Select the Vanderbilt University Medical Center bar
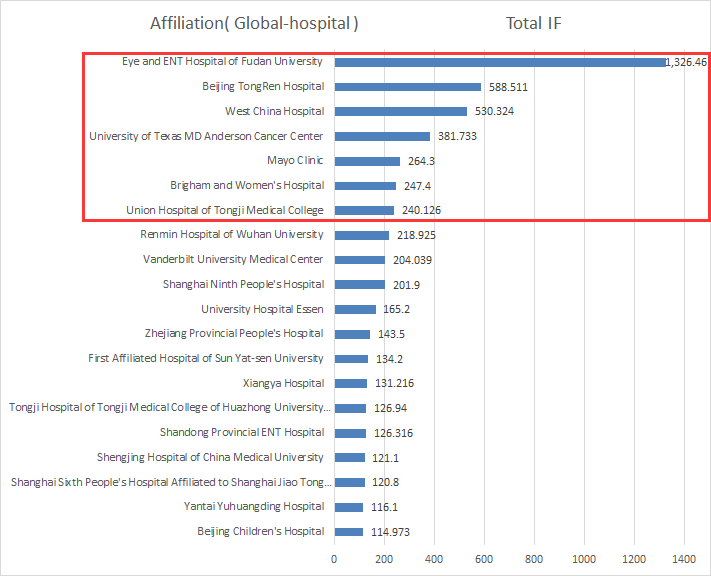711x576 pixels. coord(360,260)
